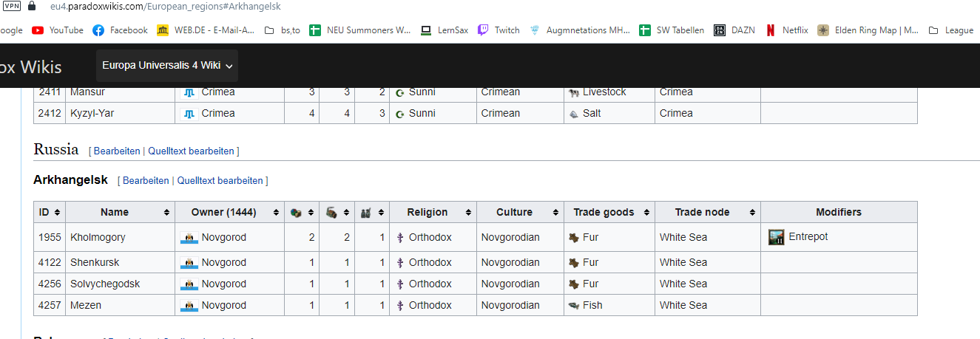Click the site security lock icon
980x339 pixels.
click(31, 6)
